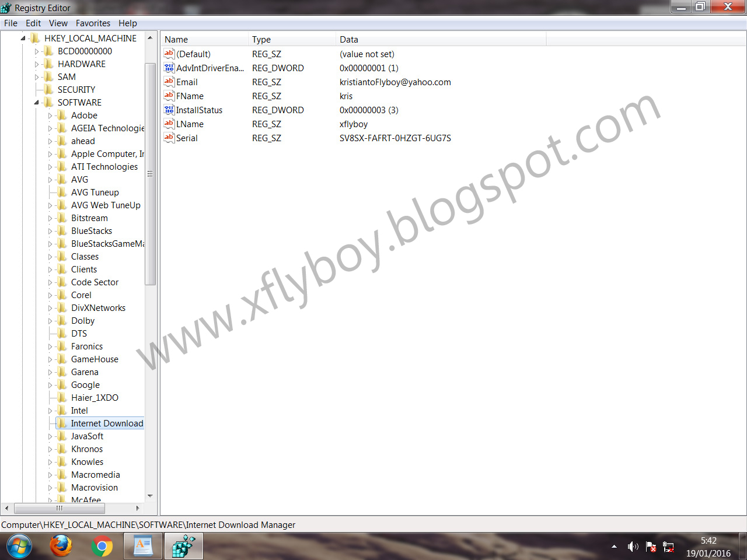This screenshot has height=560, width=747.
Task: Open the hidden icons arrow in system tray
Action: (x=614, y=547)
